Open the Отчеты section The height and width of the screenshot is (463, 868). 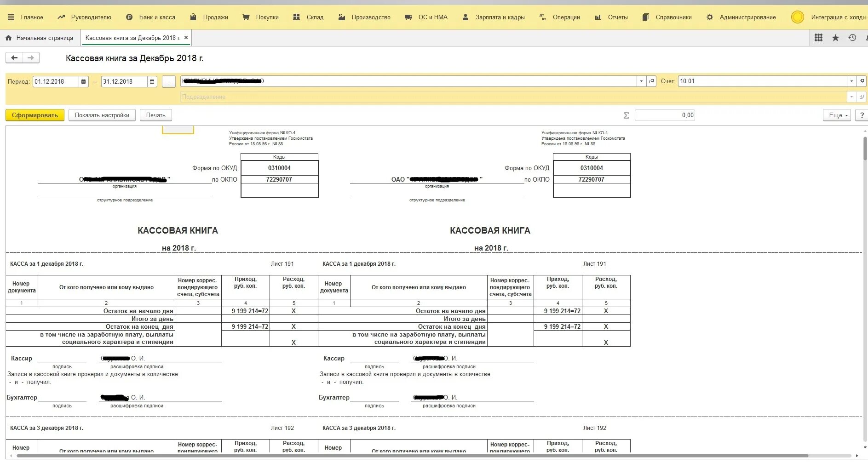pos(618,17)
